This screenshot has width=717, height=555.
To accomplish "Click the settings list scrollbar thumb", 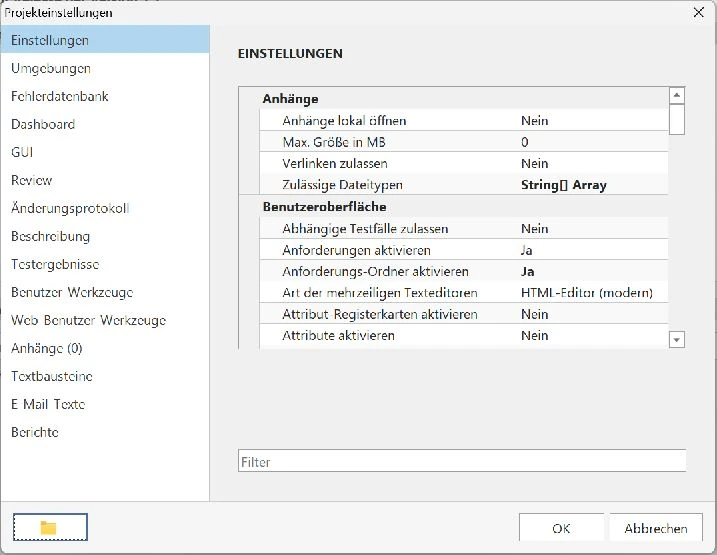I will [676, 119].
